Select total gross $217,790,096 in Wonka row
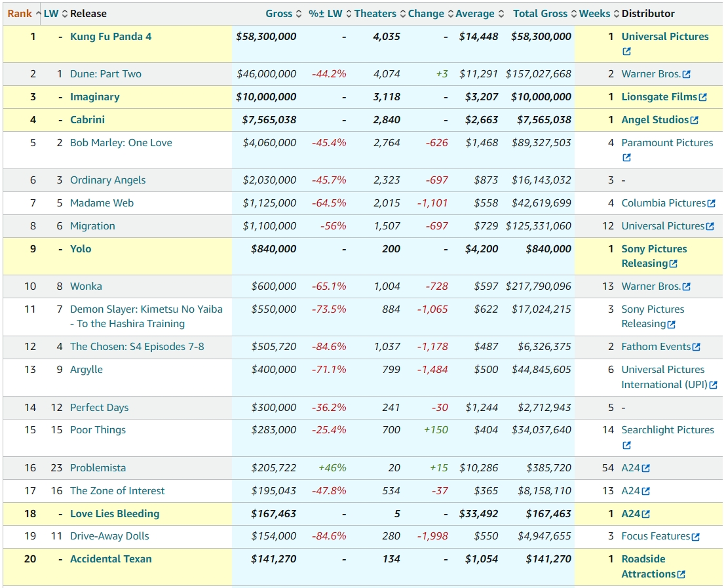The height and width of the screenshot is (588, 726). pyautogui.click(x=539, y=286)
